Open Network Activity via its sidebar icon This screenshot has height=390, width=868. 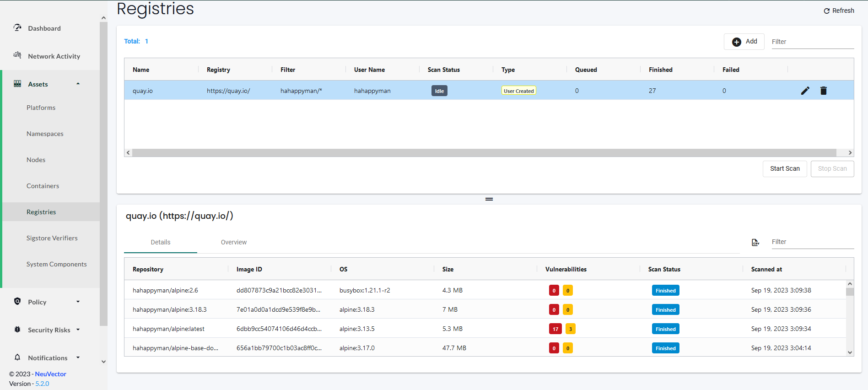17,55
